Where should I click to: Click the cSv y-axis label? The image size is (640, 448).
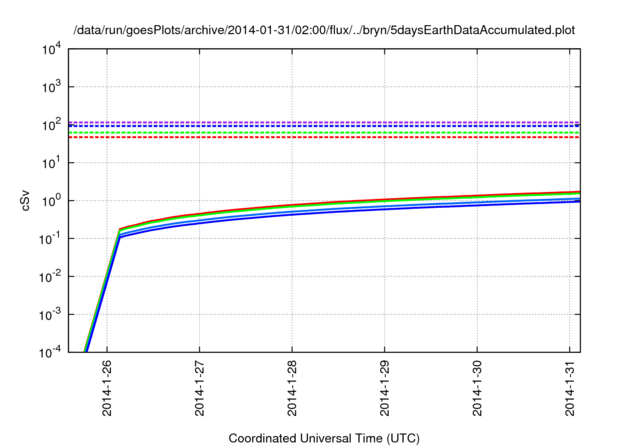click(x=25, y=201)
